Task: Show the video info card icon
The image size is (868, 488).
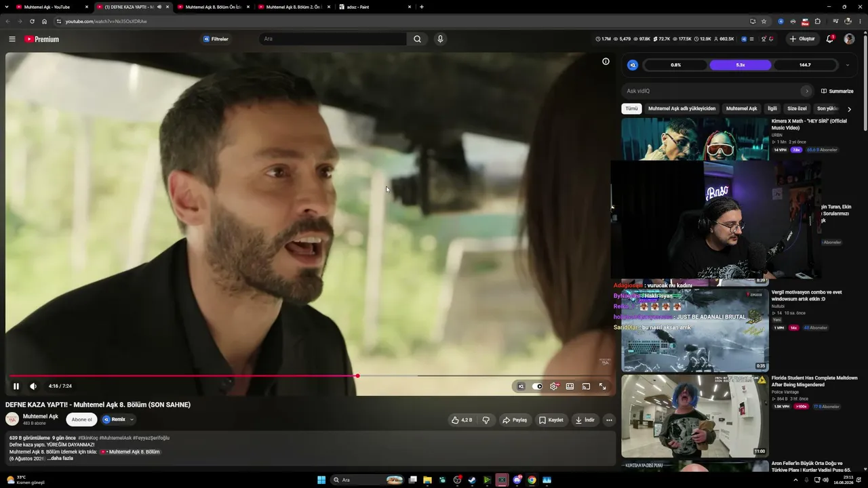Action: 606,62
